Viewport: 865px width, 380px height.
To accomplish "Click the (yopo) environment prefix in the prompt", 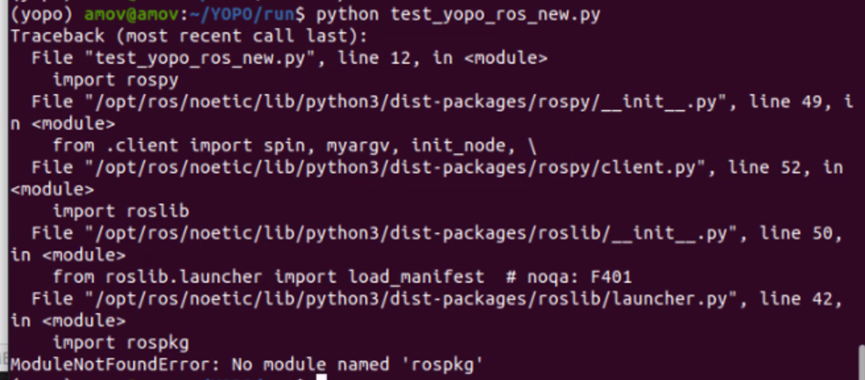I will pos(41,15).
